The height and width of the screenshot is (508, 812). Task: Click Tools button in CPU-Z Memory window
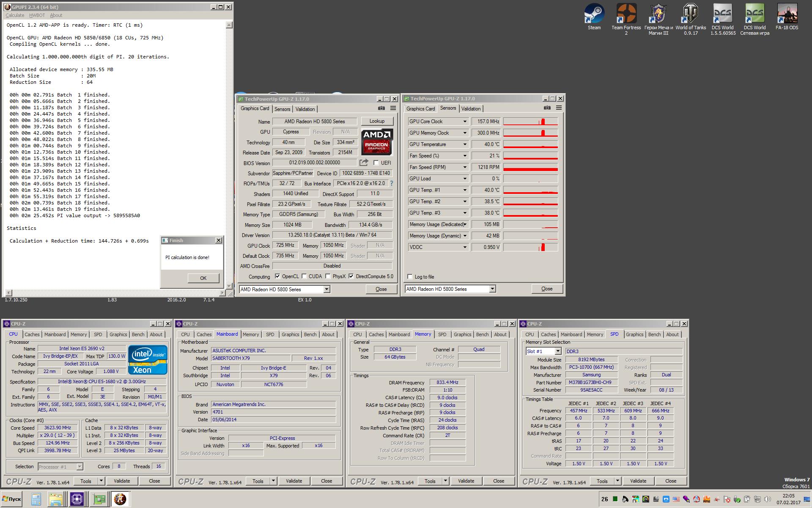coord(430,481)
